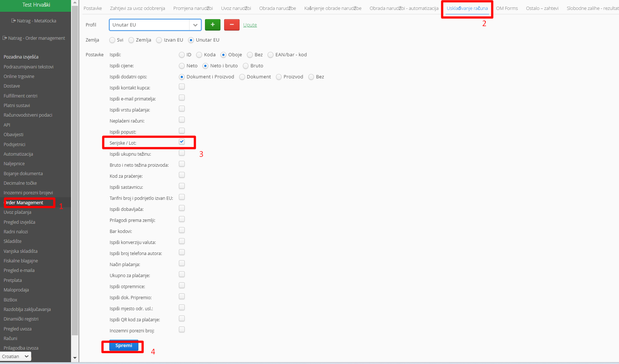Toggle Kod za praćenje checkbox

click(x=182, y=175)
